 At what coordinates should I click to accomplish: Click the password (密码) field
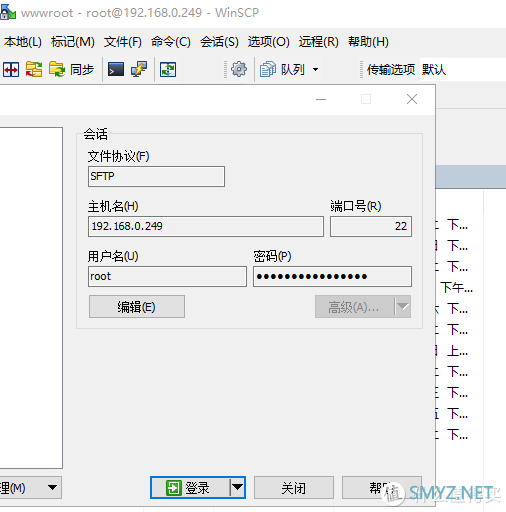coord(332,276)
